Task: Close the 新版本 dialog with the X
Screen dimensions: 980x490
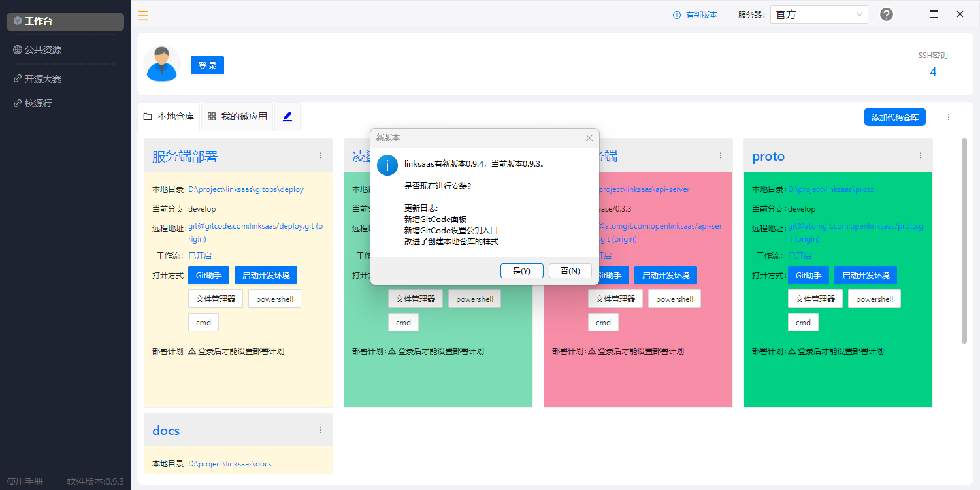Action: 589,138
